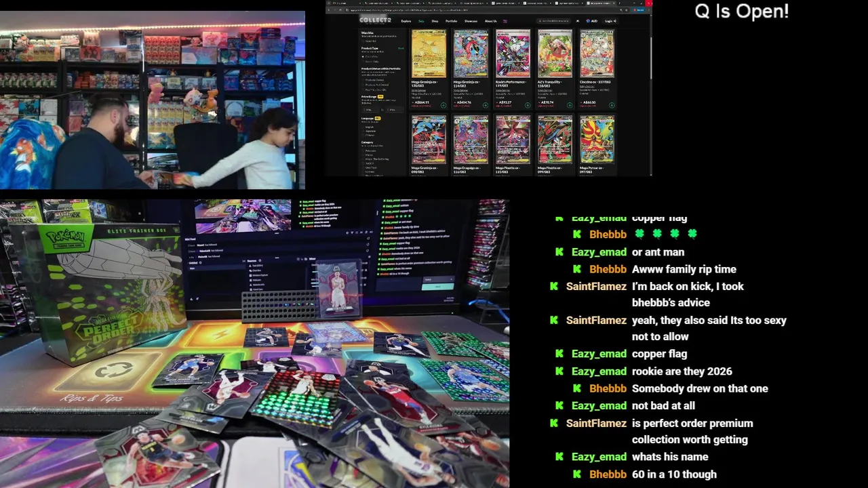Check the Lorcana category filter
868x488 pixels.
click(363, 171)
